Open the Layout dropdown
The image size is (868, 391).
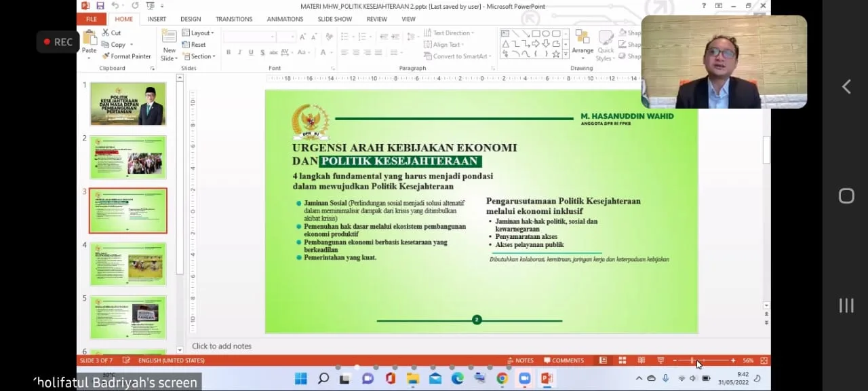[198, 33]
